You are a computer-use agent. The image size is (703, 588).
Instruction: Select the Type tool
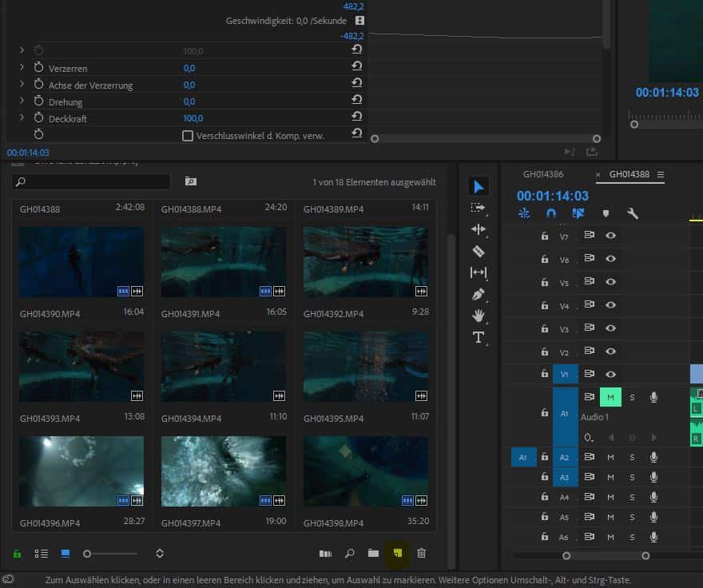[478, 337]
